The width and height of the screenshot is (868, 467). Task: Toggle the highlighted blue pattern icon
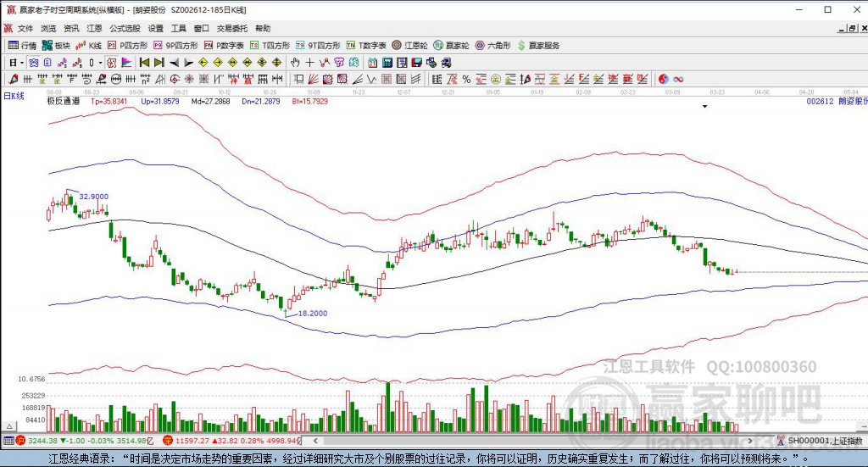coord(34,63)
